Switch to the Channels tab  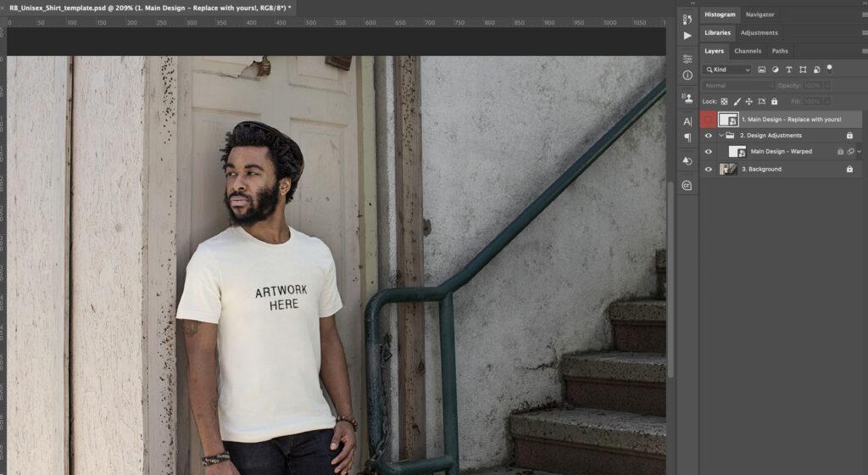click(x=747, y=51)
